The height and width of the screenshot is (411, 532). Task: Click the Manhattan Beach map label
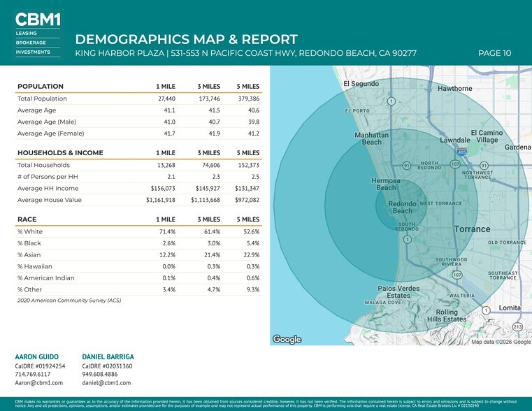371,138
